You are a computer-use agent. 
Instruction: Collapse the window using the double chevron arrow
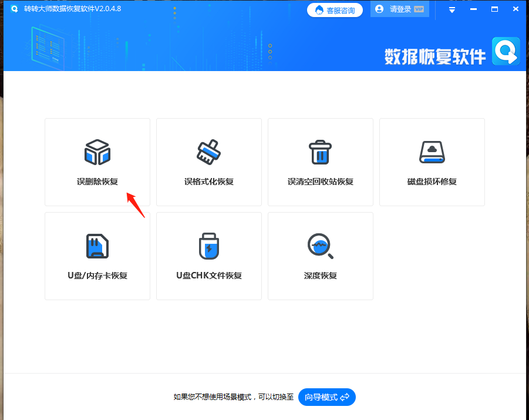pos(453,9)
